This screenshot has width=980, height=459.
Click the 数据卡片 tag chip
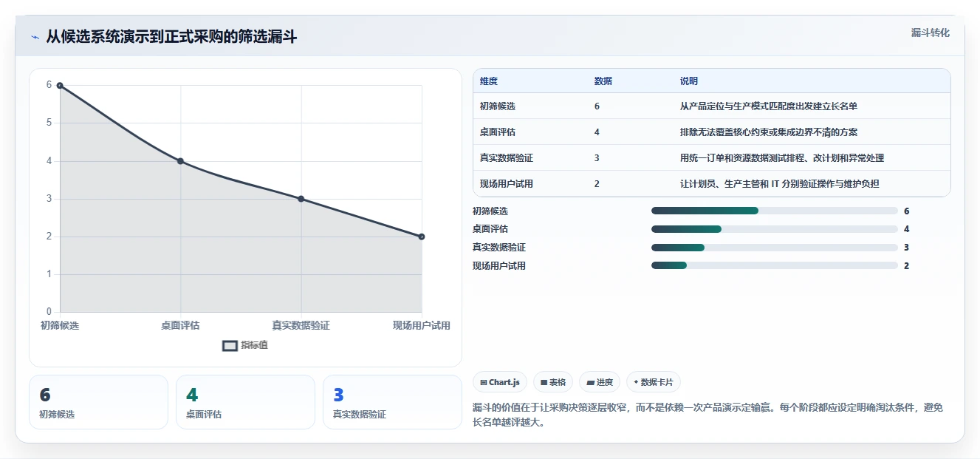653,382
